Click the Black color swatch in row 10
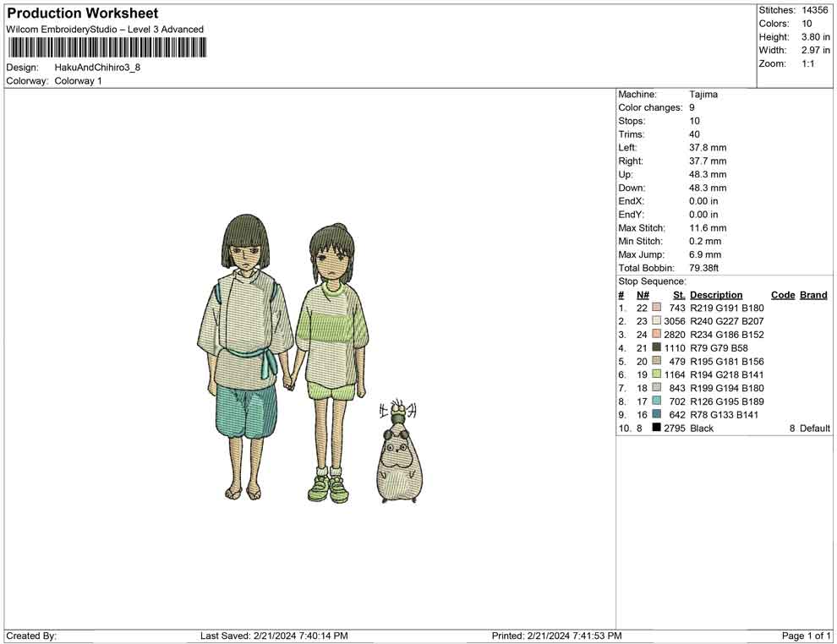This screenshot has height=644, width=837. (657, 428)
